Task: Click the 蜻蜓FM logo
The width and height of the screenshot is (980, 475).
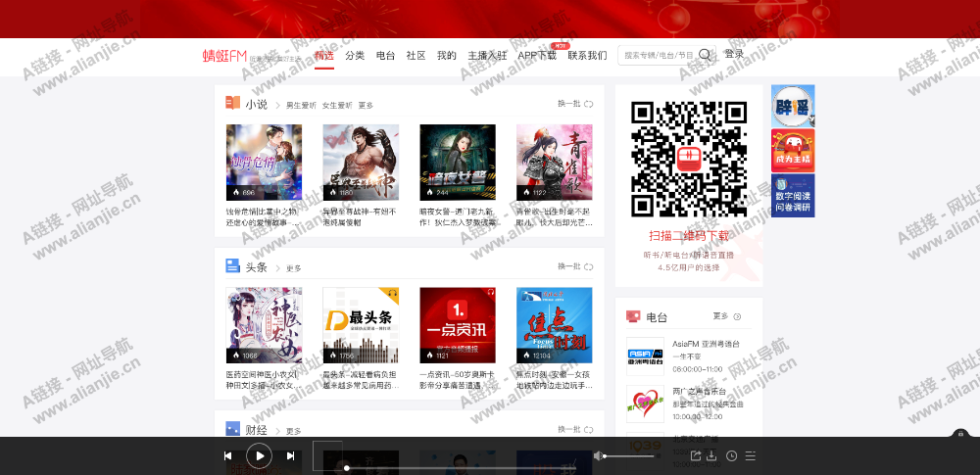Action: (x=224, y=56)
